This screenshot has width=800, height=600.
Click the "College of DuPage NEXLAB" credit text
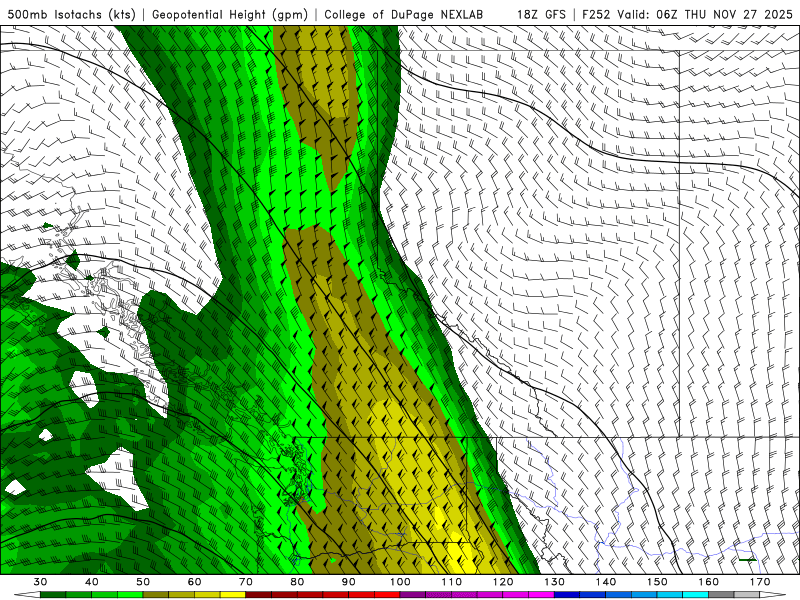tap(404, 15)
